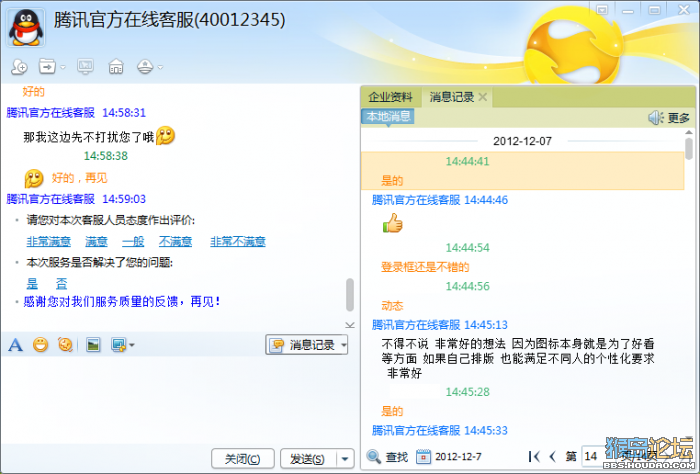Viewport: 700px width, 474px height.
Task: Close the 消息记录 tab
Action: (483, 97)
